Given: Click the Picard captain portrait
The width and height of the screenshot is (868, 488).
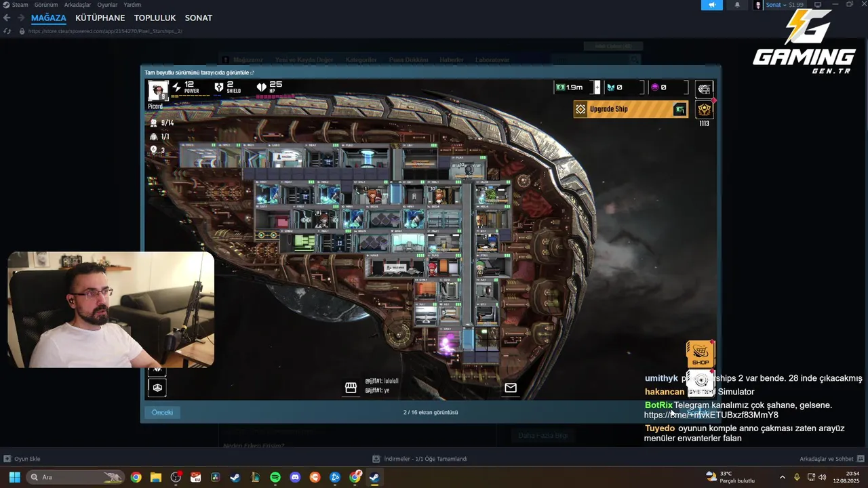Looking at the screenshot, I should click(158, 90).
